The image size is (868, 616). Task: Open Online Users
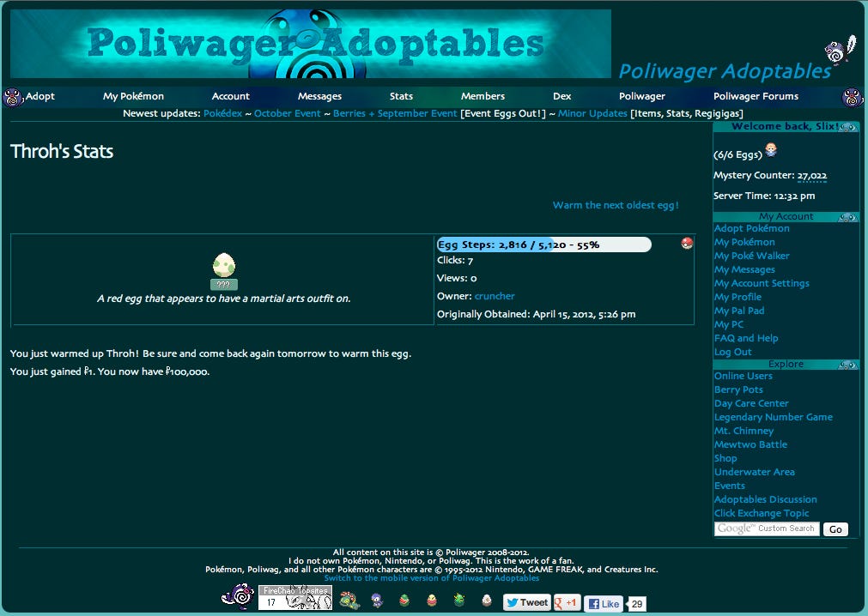point(744,376)
